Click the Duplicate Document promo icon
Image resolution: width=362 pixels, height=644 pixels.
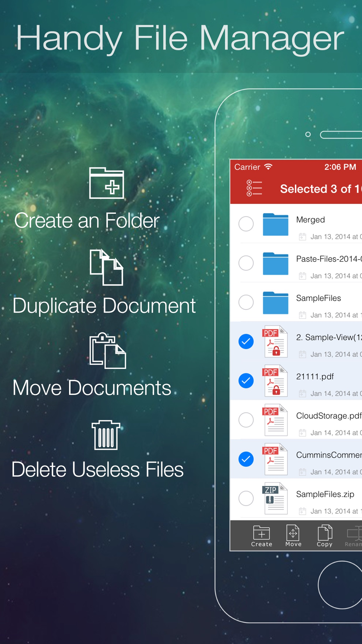[x=106, y=267]
